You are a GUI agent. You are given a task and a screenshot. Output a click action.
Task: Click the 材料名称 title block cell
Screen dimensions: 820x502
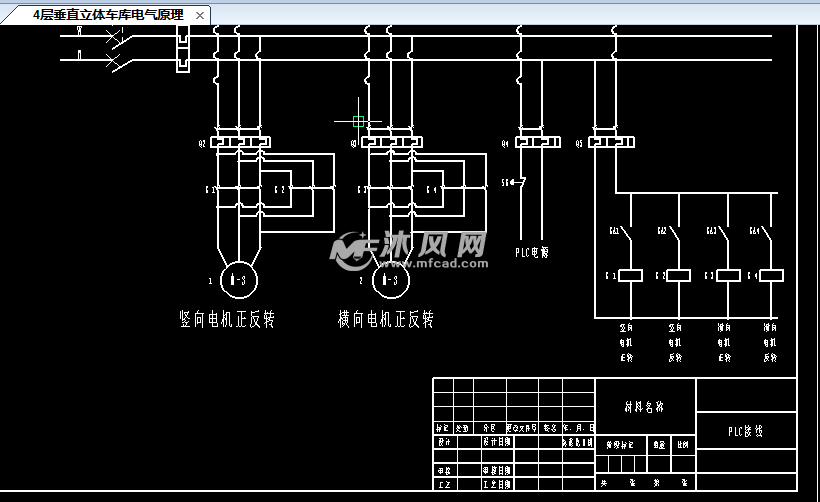[644, 407]
